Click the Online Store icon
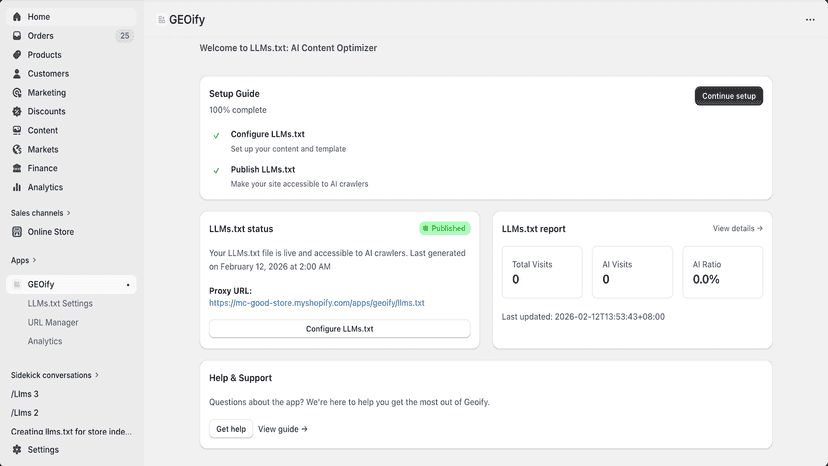Screen dimensions: 828x466 point(17,232)
